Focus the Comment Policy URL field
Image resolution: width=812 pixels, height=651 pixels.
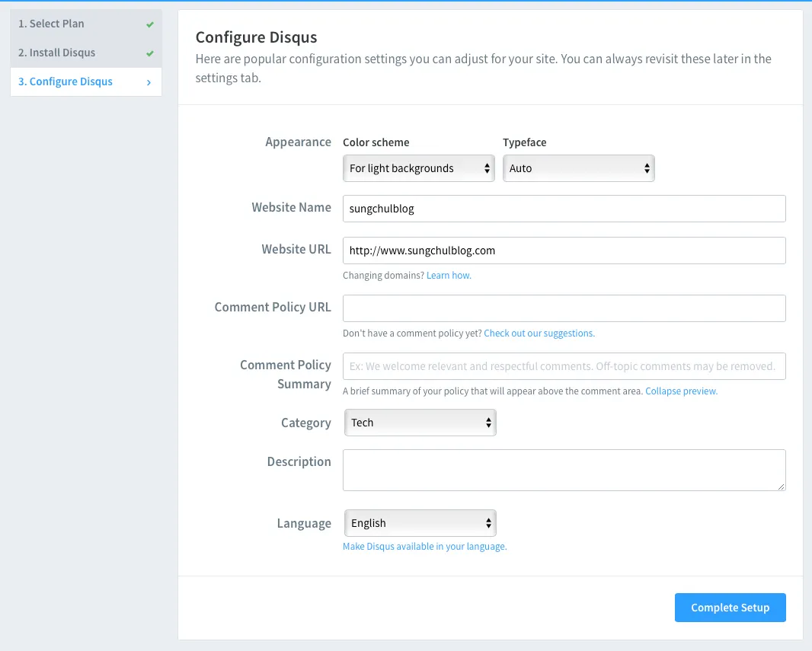564,308
